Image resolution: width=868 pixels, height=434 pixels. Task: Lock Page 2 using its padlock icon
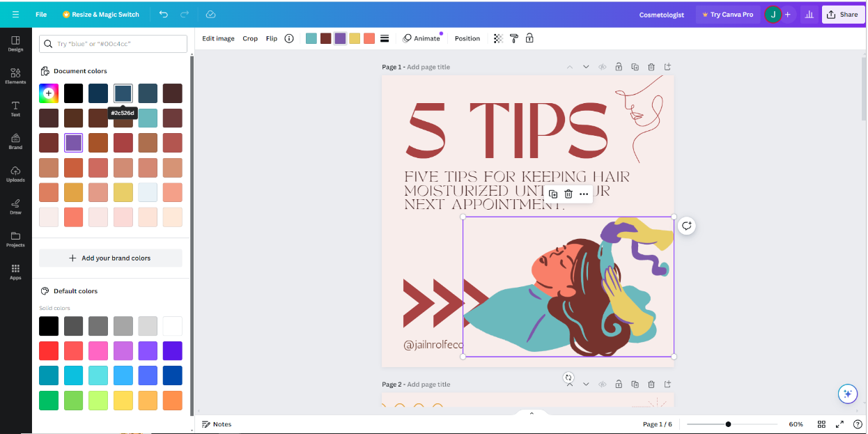pos(619,384)
